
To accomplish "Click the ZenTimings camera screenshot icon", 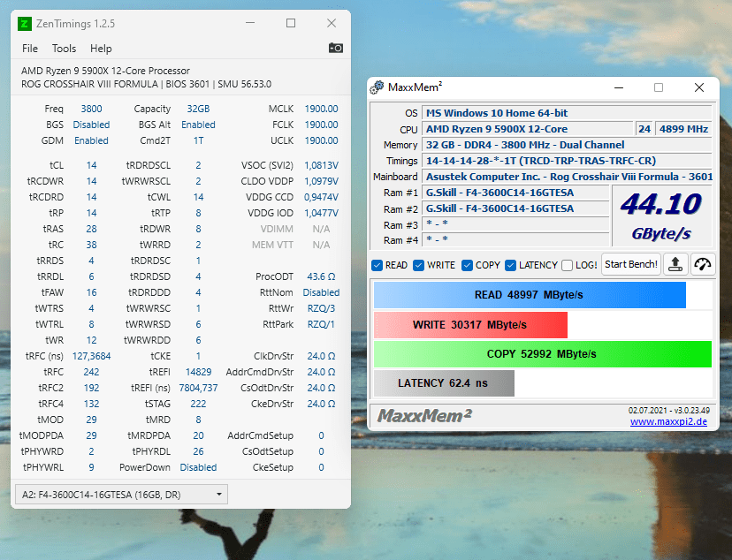I will (x=336, y=48).
